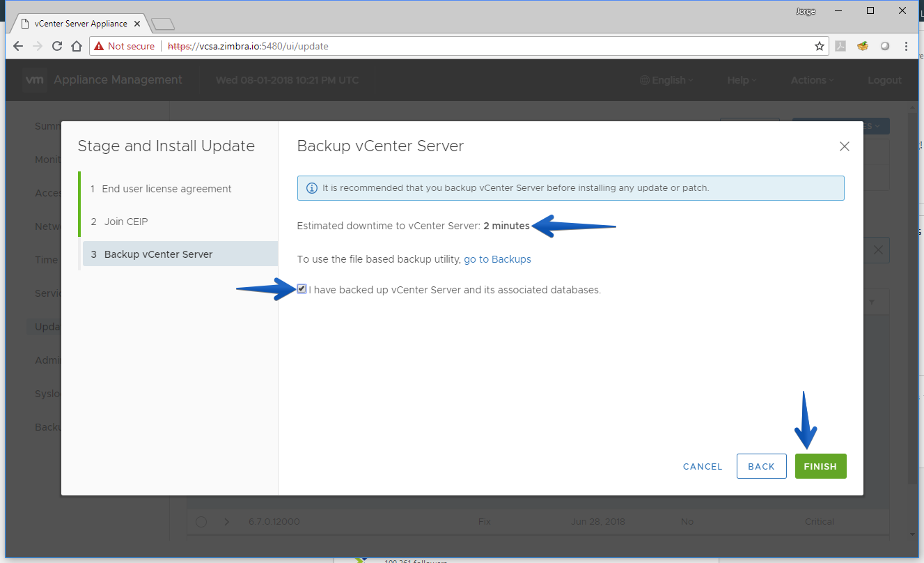The width and height of the screenshot is (924, 563).
Task: Select step 3 Backup vCenter Server
Action: coord(180,254)
